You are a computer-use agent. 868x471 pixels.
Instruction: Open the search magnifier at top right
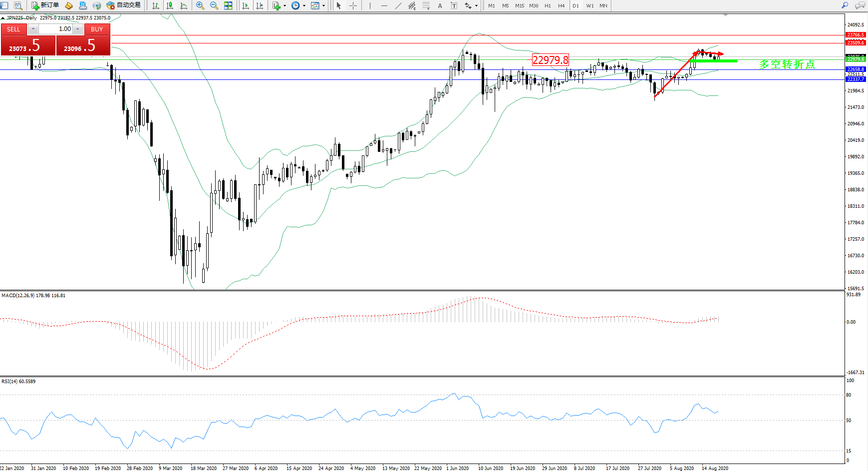point(845,5)
